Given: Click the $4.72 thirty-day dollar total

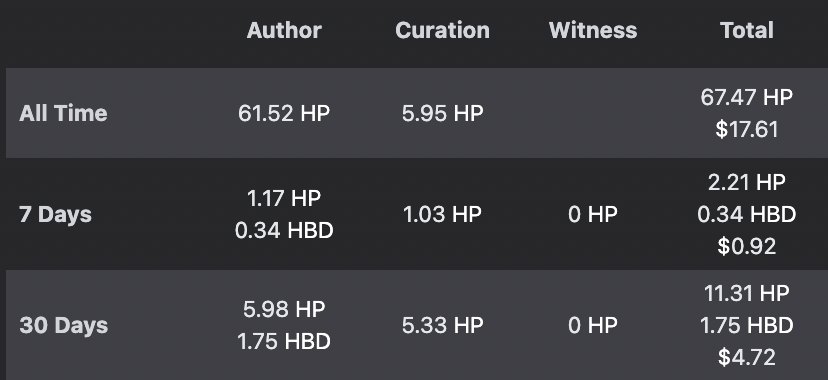Looking at the screenshot, I should tap(747, 357).
